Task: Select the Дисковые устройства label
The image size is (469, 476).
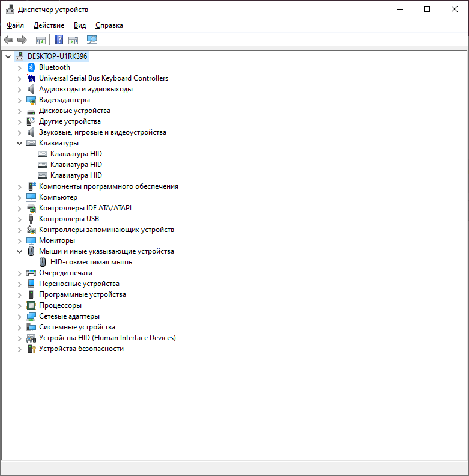Action: pos(74,111)
